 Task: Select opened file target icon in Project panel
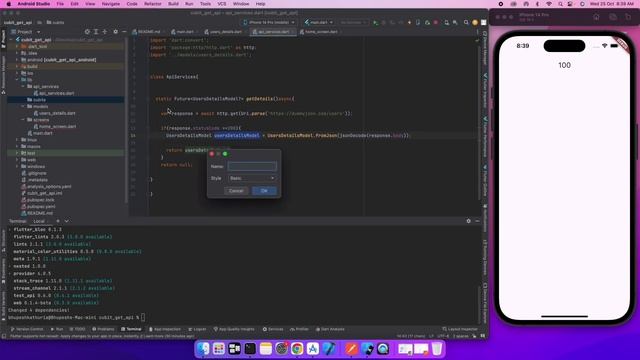(x=87, y=31)
